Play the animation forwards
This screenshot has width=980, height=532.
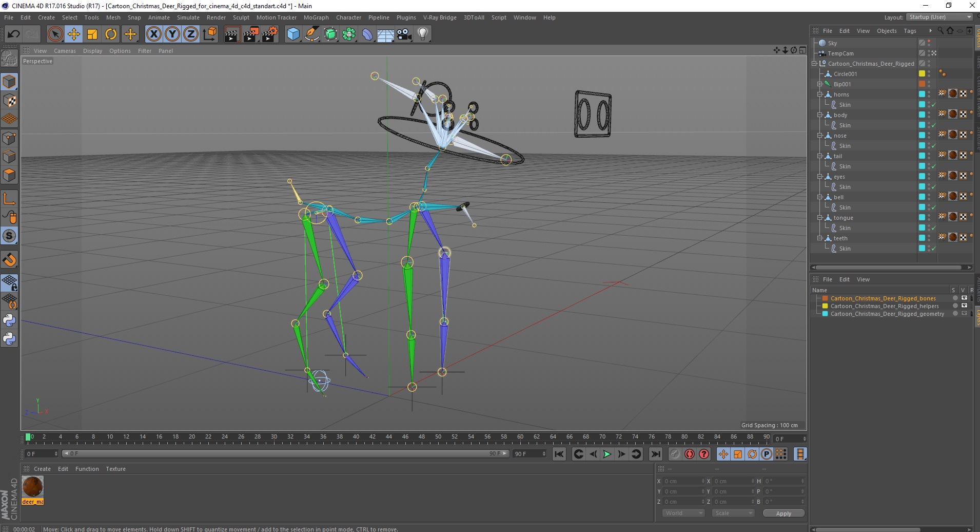click(x=607, y=454)
